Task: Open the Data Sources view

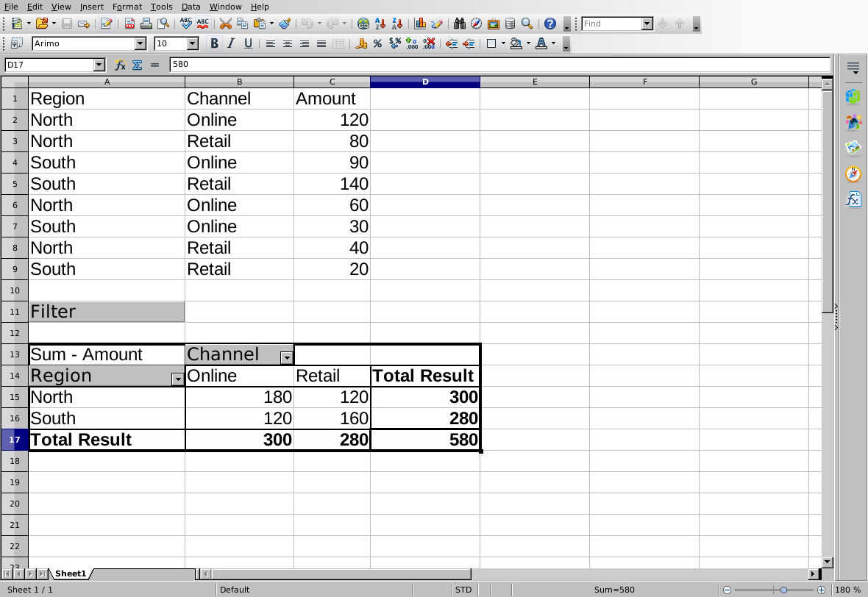Action: (x=511, y=24)
